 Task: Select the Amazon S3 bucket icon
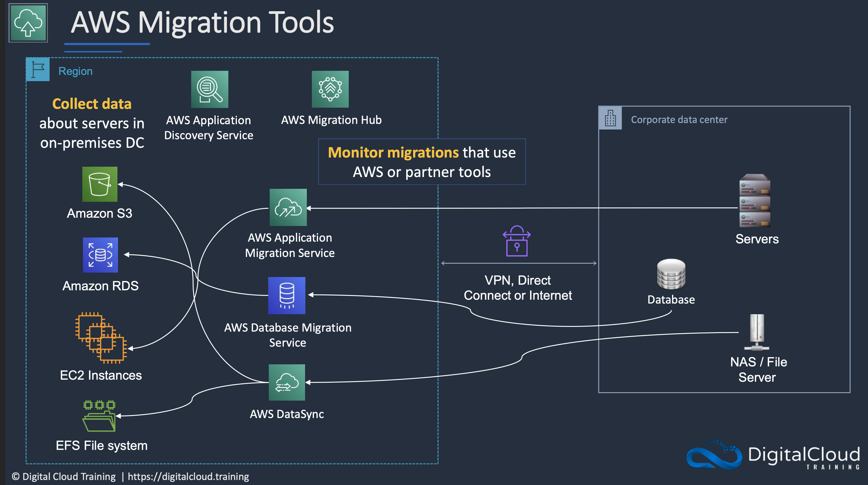[100, 184]
